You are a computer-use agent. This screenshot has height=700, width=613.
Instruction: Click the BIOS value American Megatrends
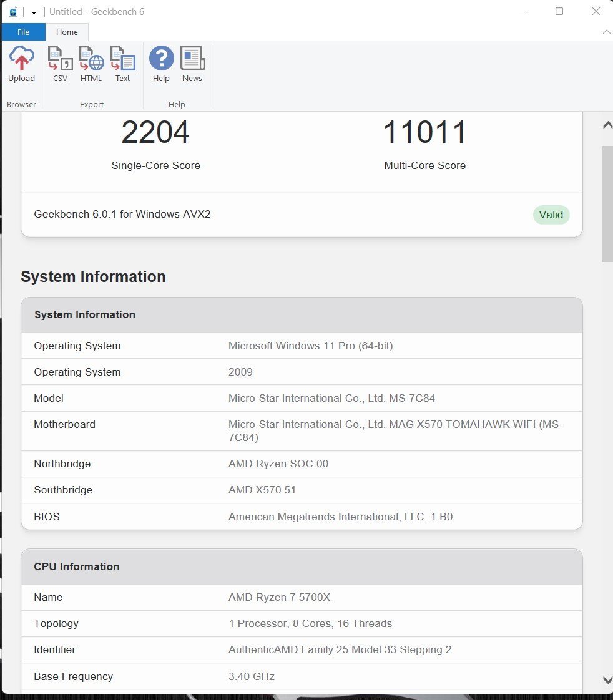[340, 517]
